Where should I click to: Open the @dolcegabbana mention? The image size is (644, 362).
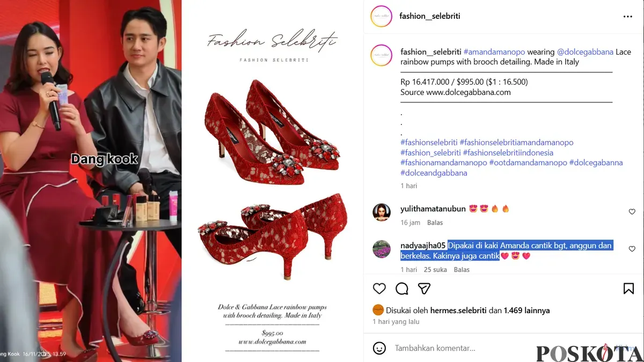[585, 52]
